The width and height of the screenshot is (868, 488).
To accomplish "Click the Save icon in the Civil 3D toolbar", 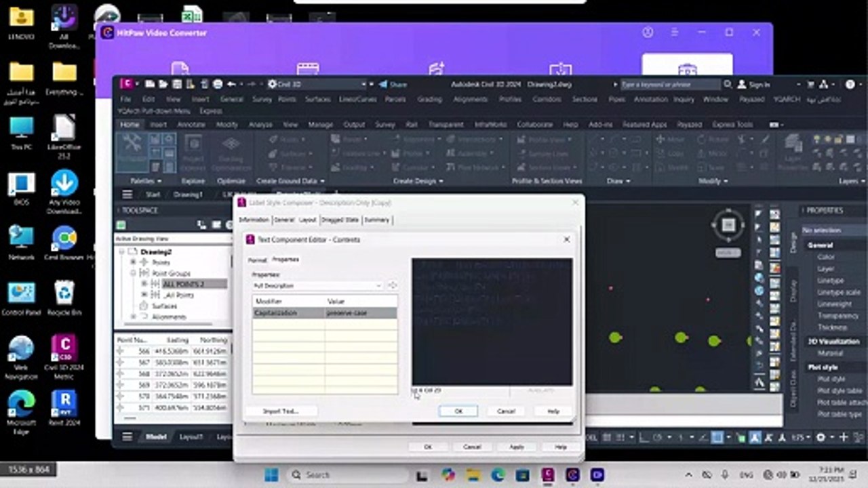I will click(176, 84).
